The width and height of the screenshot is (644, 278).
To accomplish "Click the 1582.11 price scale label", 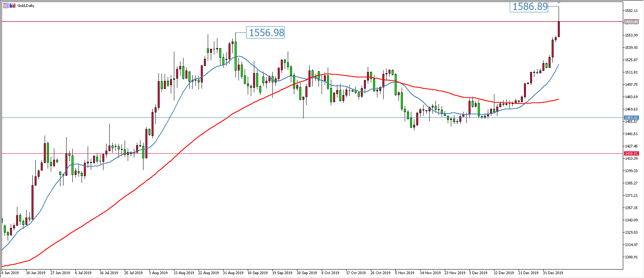I will coord(631,11).
